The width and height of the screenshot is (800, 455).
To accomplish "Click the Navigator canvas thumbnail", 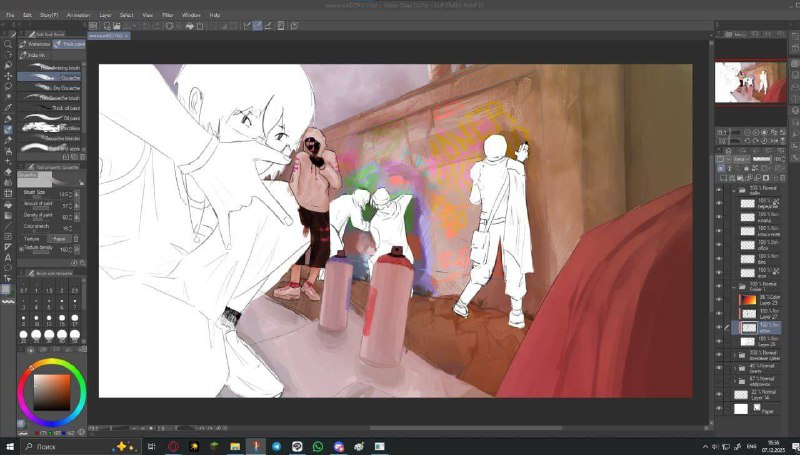I will tap(750, 82).
